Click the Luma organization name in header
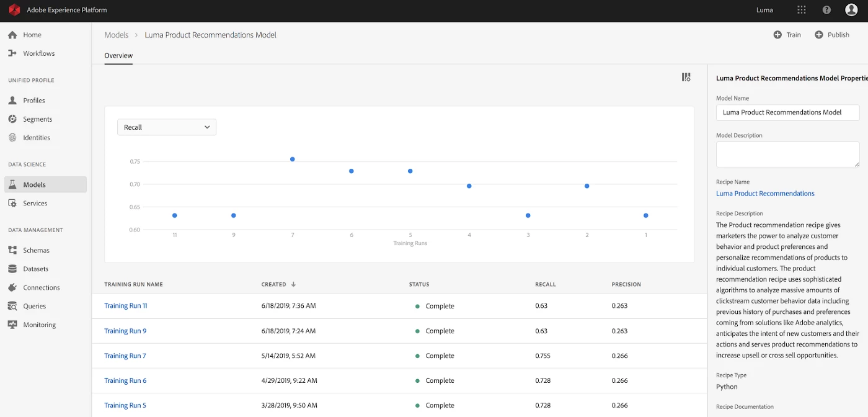868x417 pixels. click(764, 10)
